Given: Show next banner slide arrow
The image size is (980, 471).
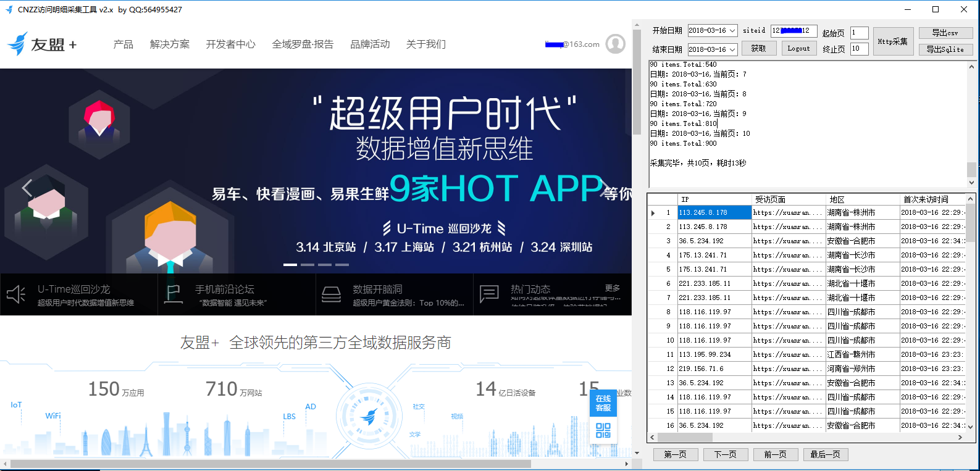Looking at the screenshot, I should coord(605,188).
